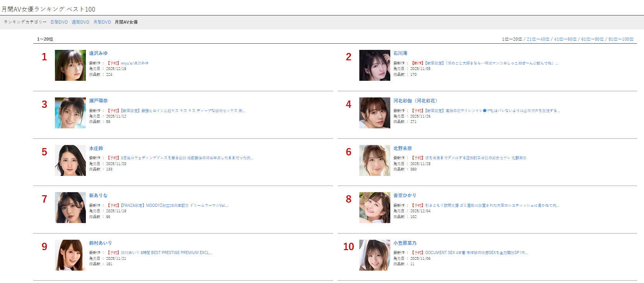The width and height of the screenshot is (644, 283).
Task: Switch to the 日間DVD ranking category
Action: [x=59, y=22]
